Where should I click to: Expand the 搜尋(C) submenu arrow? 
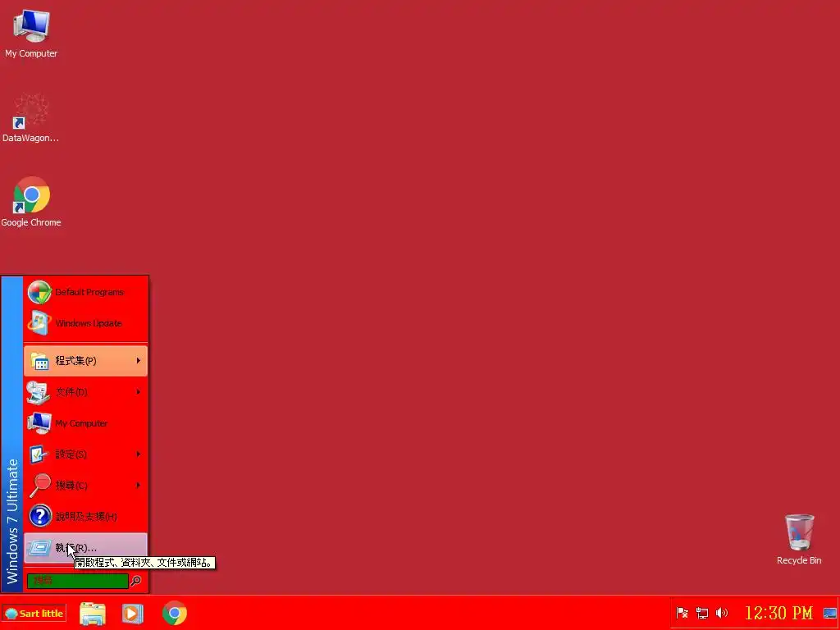pyautogui.click(x=138, y=486)
